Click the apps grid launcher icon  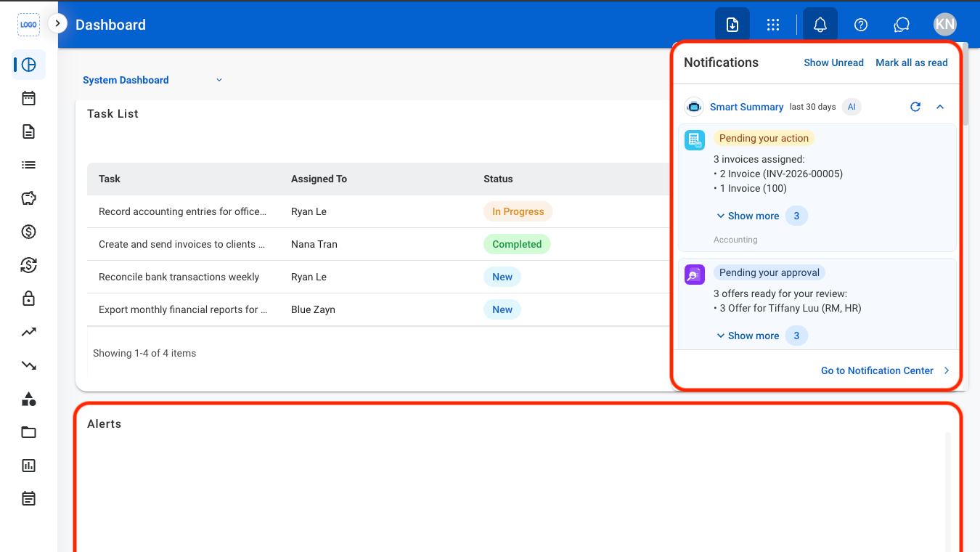tap(773, 25)
